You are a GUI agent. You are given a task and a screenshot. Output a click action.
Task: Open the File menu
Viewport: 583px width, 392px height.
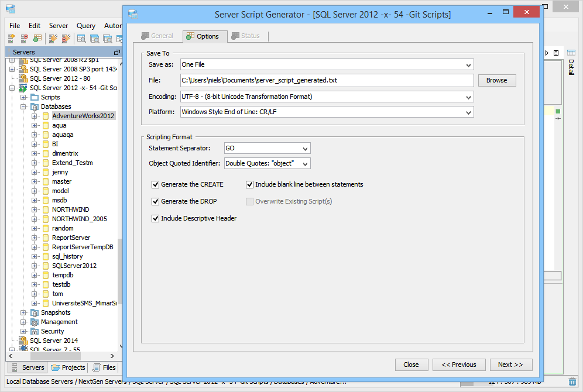pos(15,26)
